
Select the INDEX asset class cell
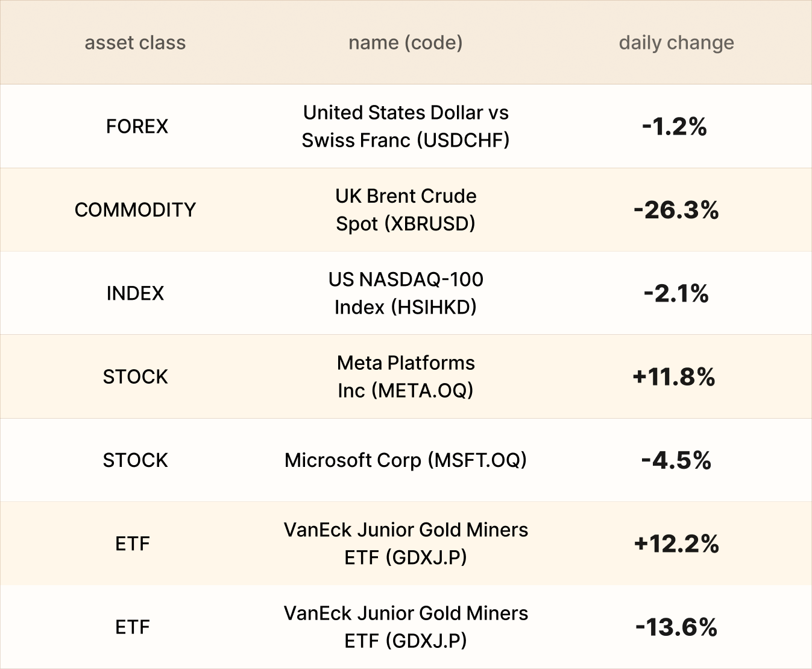tap(135, 293)
